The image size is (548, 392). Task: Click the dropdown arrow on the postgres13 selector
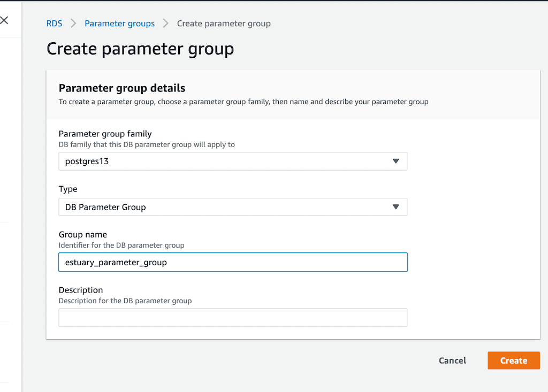point(395,161)
